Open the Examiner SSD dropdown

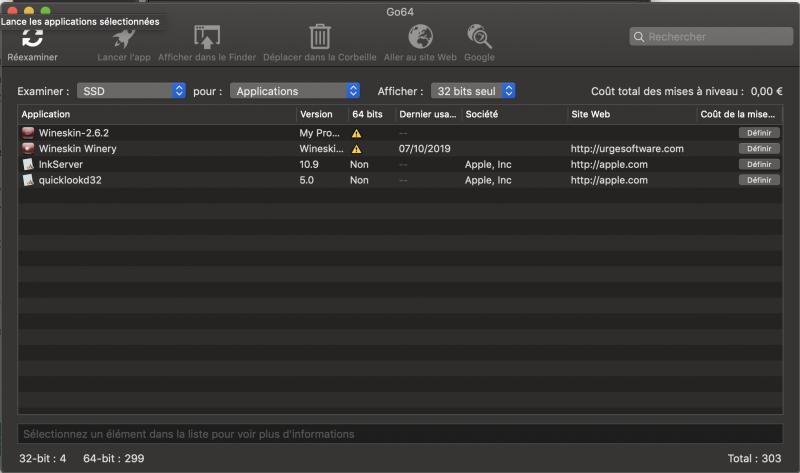[x=131, y=91]
